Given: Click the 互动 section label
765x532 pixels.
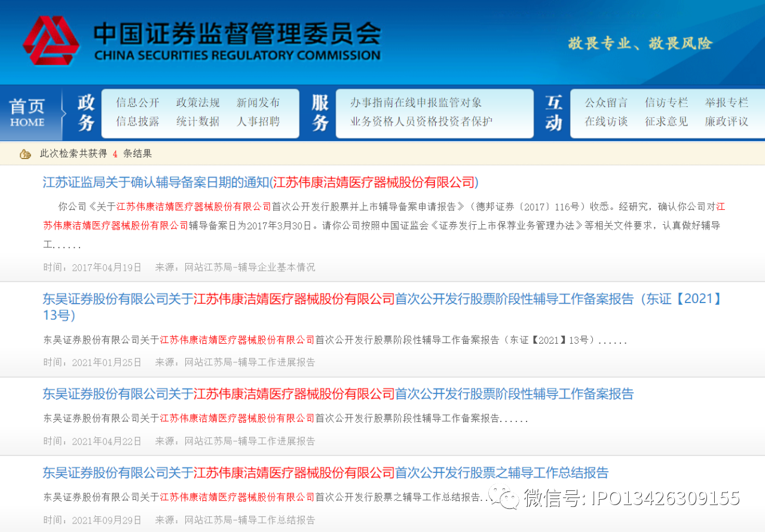Looking at the screenshot, I should point(554,113).
